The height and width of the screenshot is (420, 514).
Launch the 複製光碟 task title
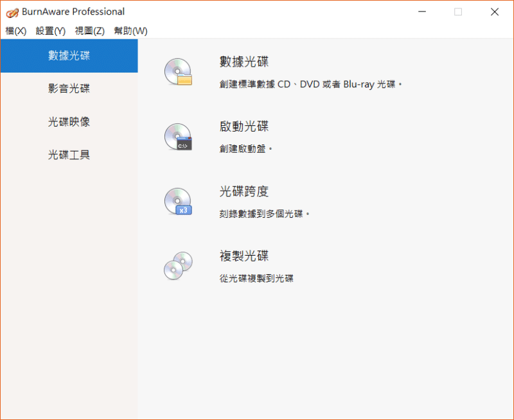pyautogui.click(x=244, y=256)
